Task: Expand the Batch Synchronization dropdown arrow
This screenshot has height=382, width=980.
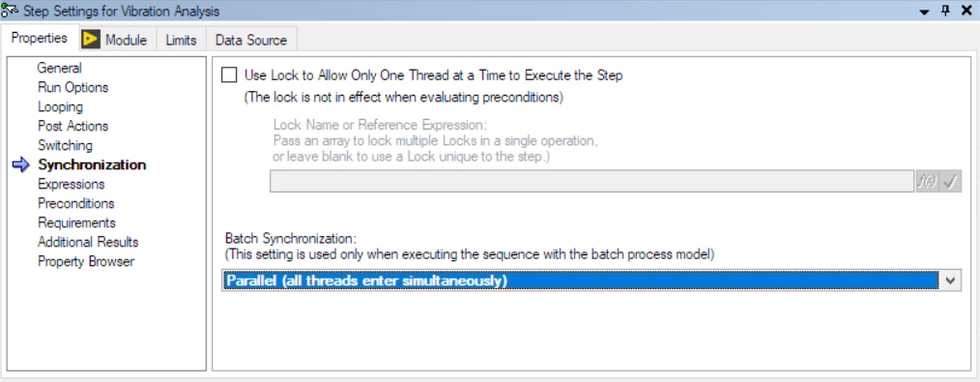Action: (951, 280)
